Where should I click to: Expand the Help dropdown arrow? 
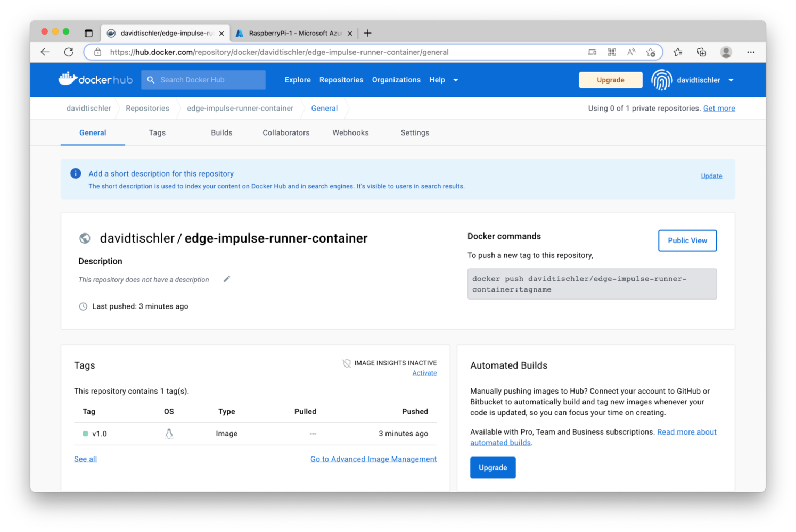(456, 80)
